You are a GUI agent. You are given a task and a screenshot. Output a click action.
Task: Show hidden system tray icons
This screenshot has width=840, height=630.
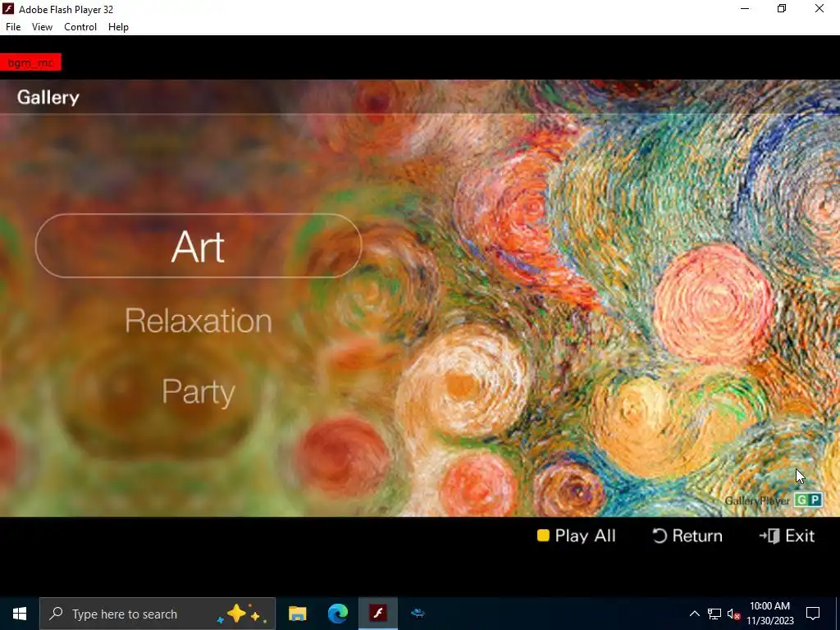point(694,614)
